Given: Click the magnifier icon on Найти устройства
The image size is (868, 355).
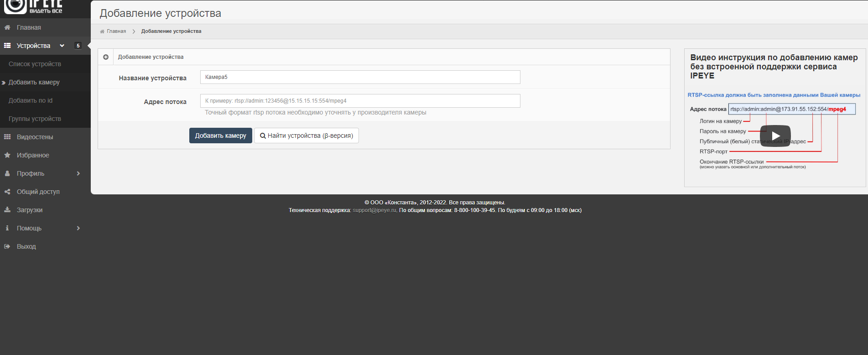Looking at the screenshot, I should (x=263, y=136).
